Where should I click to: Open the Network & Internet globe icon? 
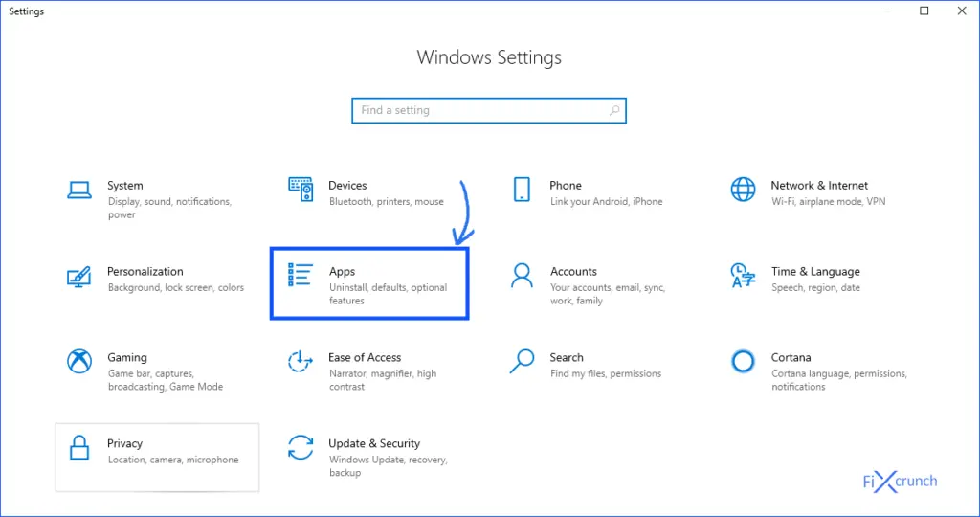pos(743,190)
